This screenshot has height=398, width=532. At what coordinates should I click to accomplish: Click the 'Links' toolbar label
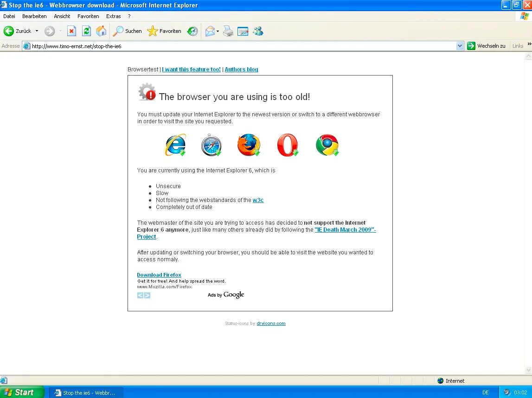coord(518,46)
